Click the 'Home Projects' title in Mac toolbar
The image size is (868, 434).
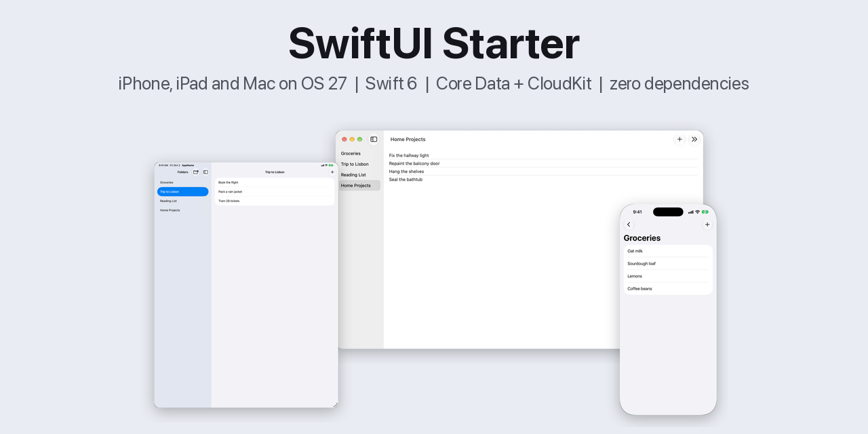click(x=408, y=139)
